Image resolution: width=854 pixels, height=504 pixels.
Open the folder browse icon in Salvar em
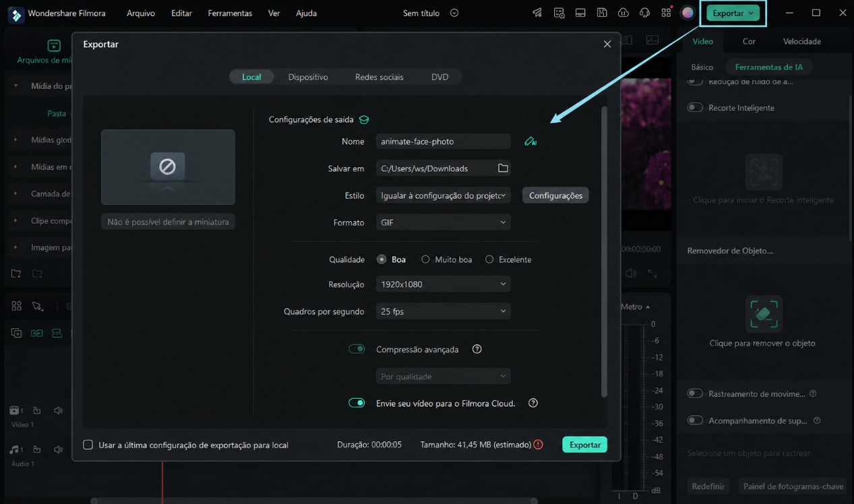[x=503, y=168]
